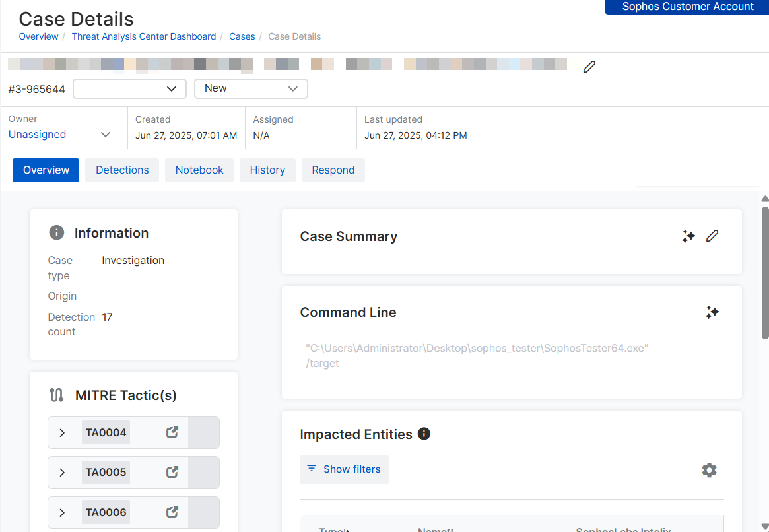
Task: Expand the TA0005 tactic row
Action: tap(62, 473)
